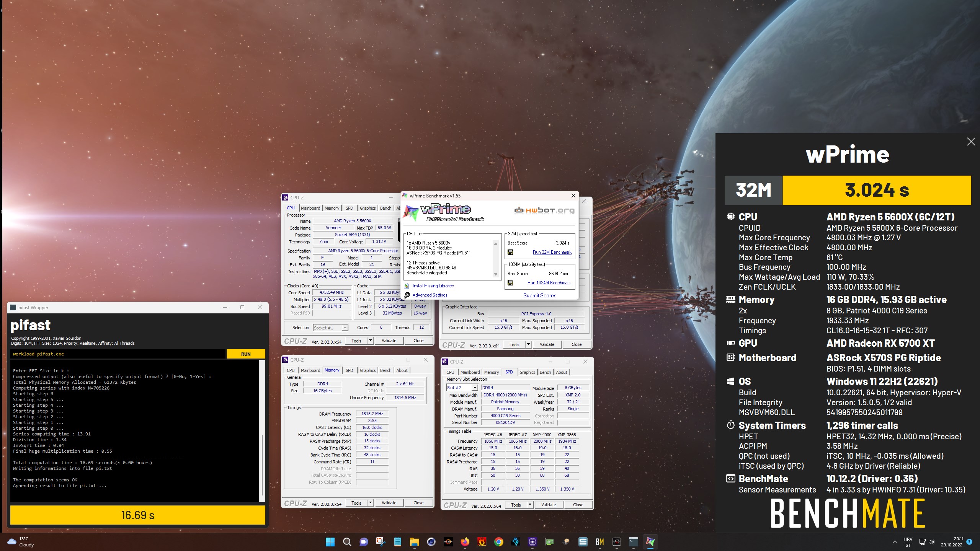
Task: Click the 16.0 clocks CAS# Latency value
Action: click(372, 427)
